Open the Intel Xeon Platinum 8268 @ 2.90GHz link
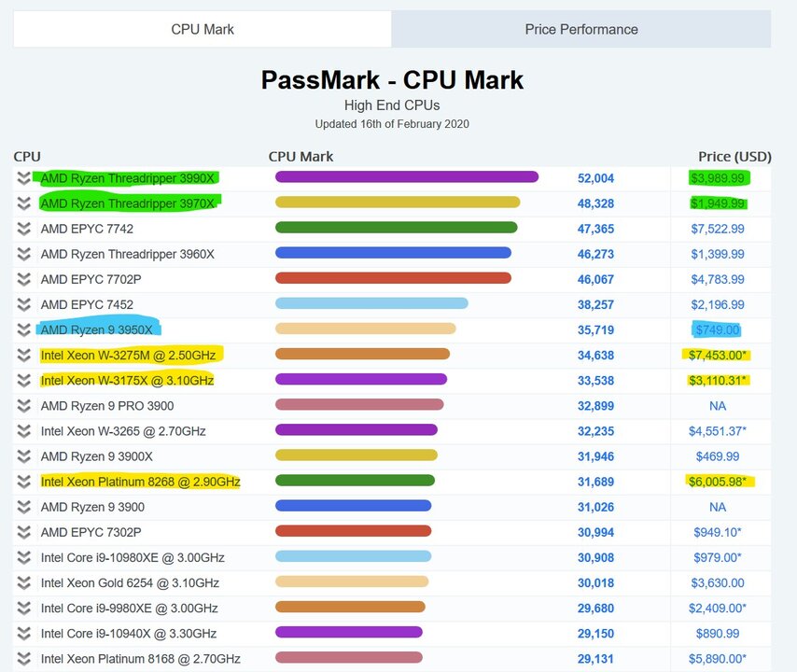The height and width of the screenshot is (672, 797). tap(140, 482)
